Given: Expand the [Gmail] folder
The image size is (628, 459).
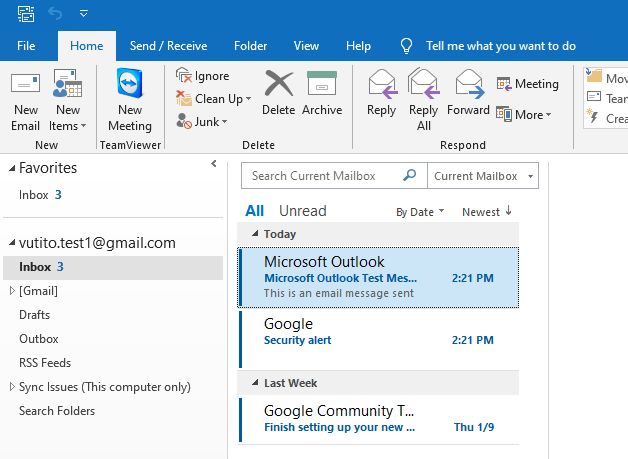Looking at the screenshot, I should (x=12, y=291).
